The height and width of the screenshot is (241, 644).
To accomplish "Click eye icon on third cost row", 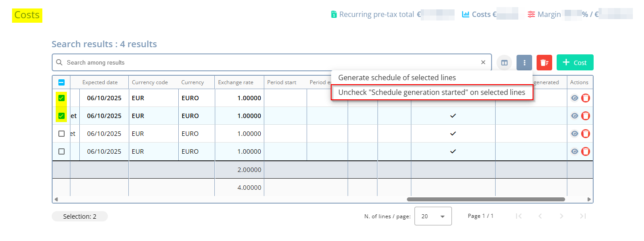I will (574, 134).
